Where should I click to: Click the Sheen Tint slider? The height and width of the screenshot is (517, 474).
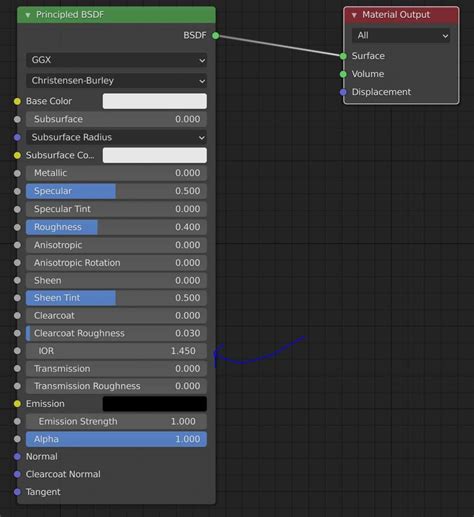(116, 298)
